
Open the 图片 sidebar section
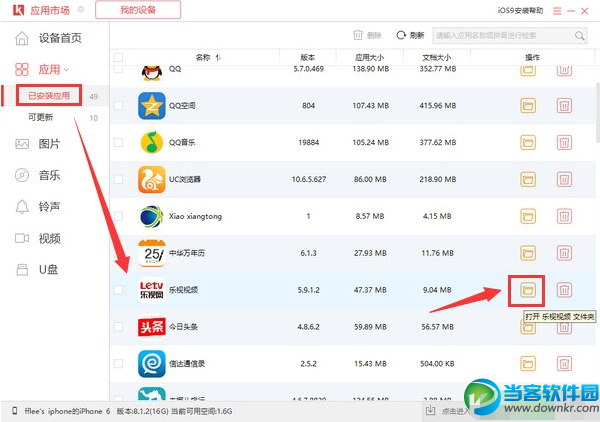[x=38, y=144]
